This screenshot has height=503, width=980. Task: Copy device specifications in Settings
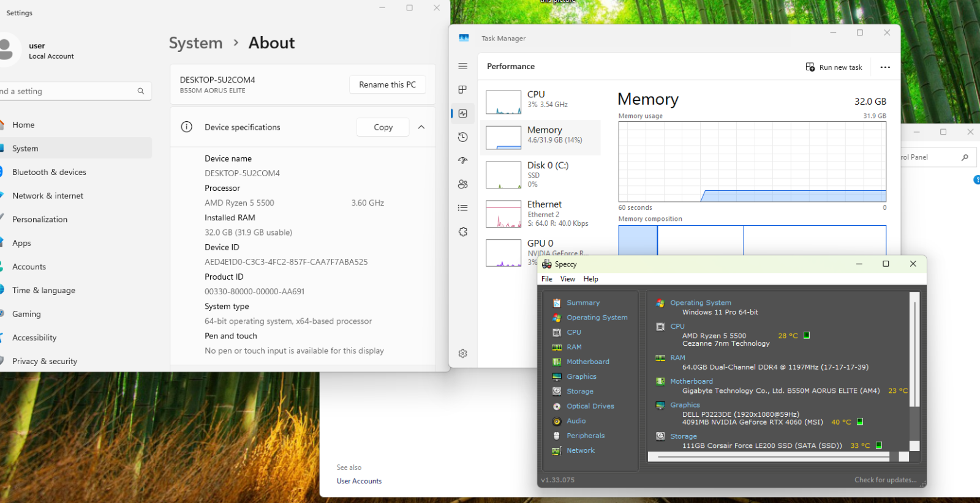pyautogui.click(x=383, y=127)
